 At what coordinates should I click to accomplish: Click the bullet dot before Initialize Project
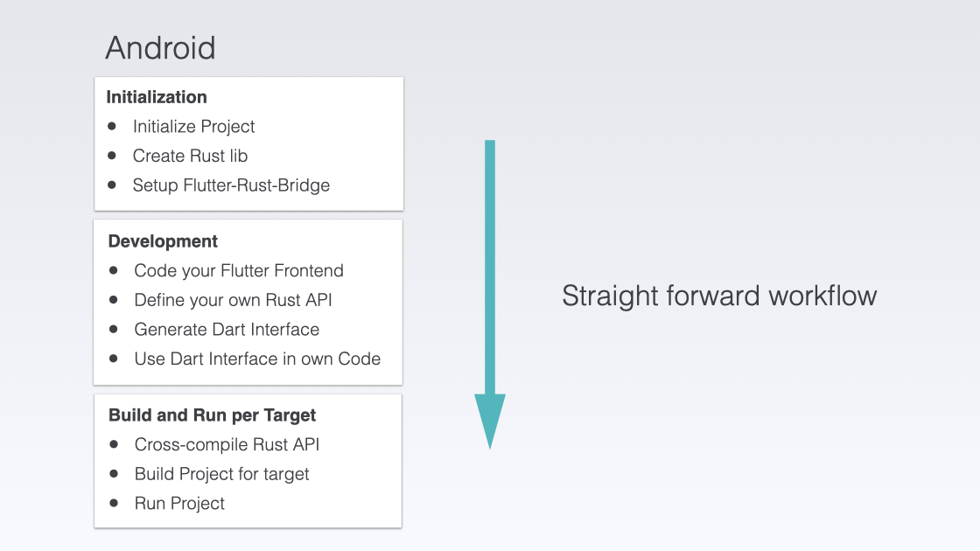coord(112,126)
